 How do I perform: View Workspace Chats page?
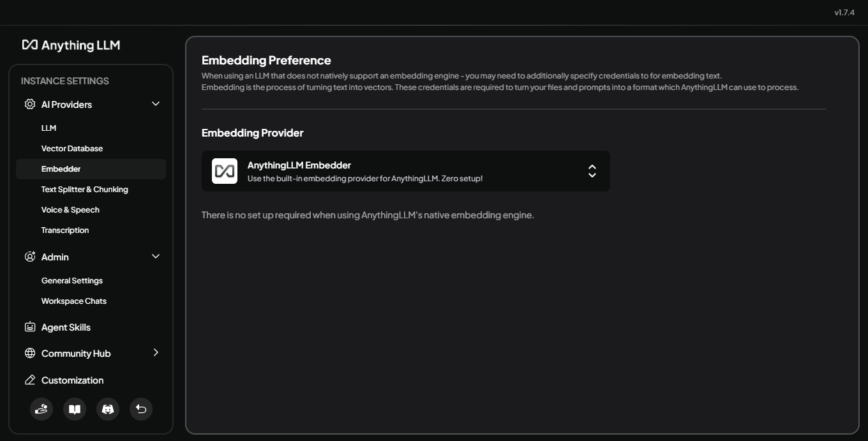pyautogui.click(x=74, y=301)
